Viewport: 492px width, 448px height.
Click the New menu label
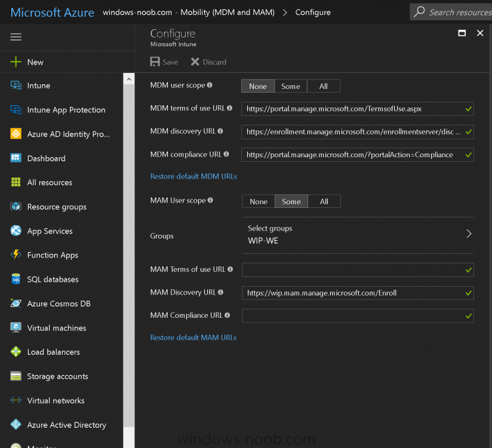(x=35, y=62)
